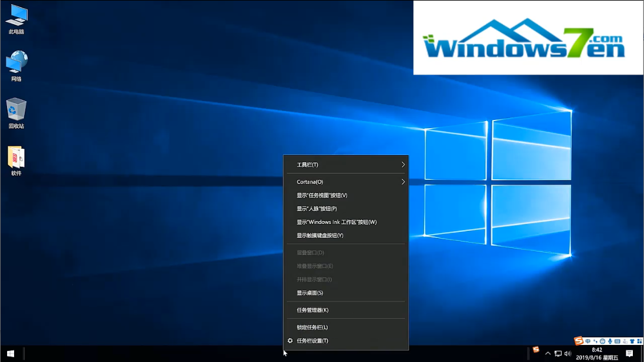Viewport: 644px width, 362px height.
Task: Click the network monitor tray icon
Action: 558,353
